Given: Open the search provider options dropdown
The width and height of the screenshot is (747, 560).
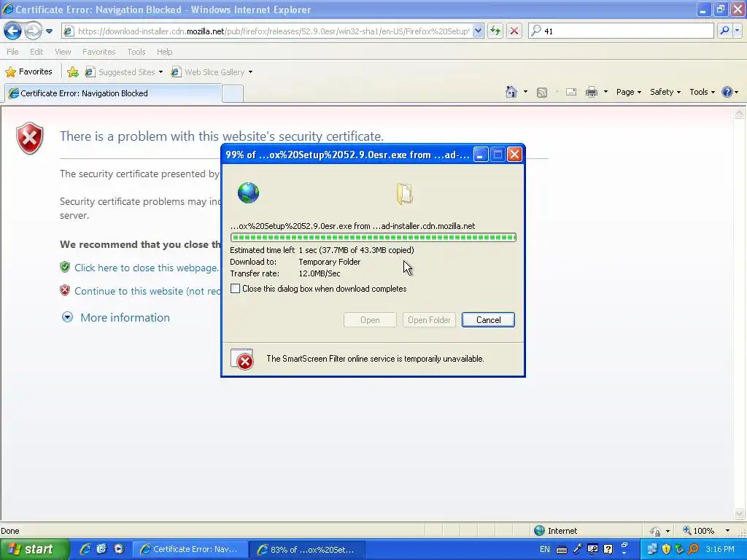Looking at the screenshot, I should click(737, 31).
